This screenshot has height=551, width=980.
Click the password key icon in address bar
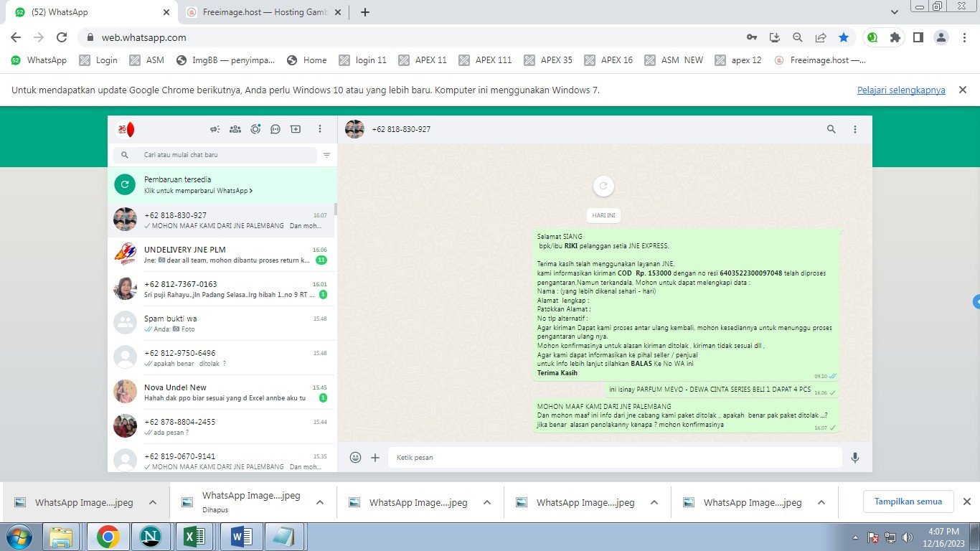(x=752, y=37)
